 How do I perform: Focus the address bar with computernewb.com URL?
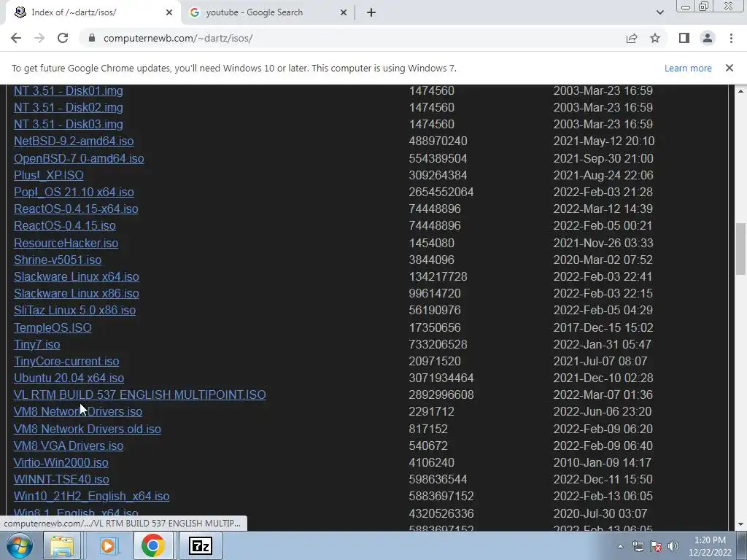point(352,38)
